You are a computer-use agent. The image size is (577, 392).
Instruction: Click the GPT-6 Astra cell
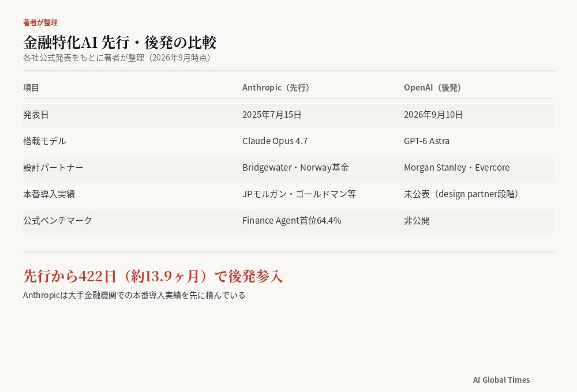pos(426,141)
